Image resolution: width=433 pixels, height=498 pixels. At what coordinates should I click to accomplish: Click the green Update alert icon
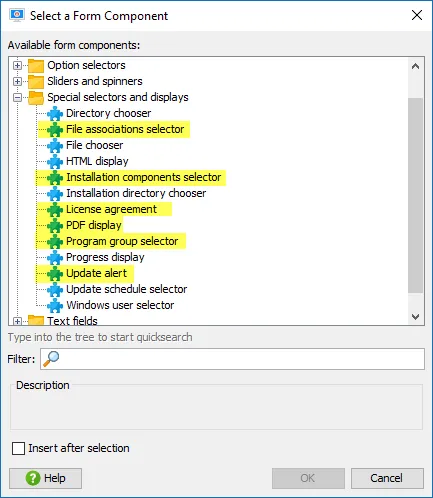tap(55, 273)
